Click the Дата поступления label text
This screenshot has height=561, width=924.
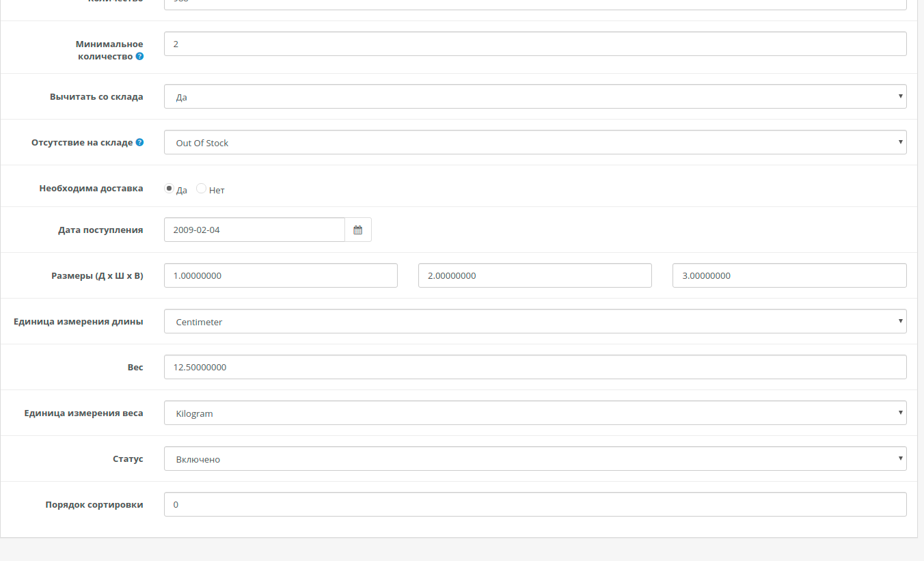[x=100, y=230]
